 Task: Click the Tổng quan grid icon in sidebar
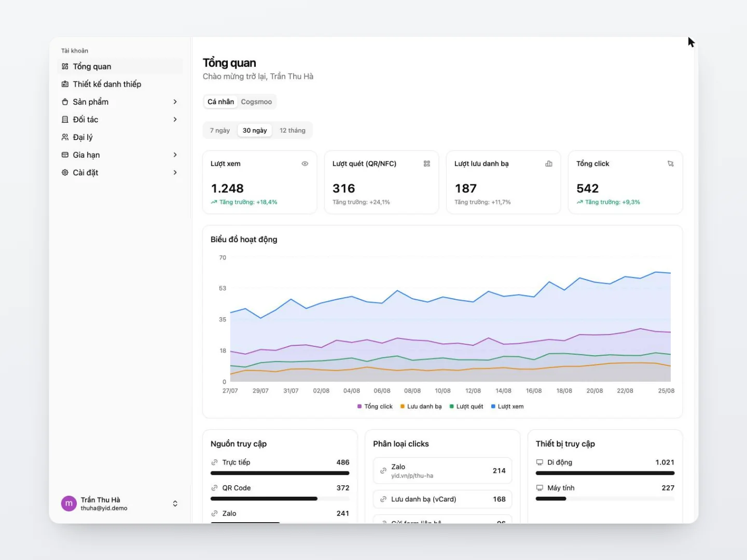pos(65,66)
